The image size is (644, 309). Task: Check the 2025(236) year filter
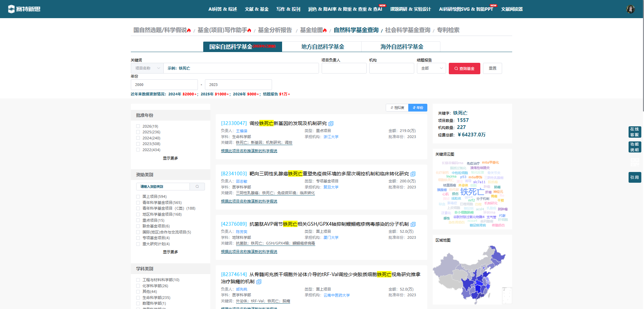point(138,132)
